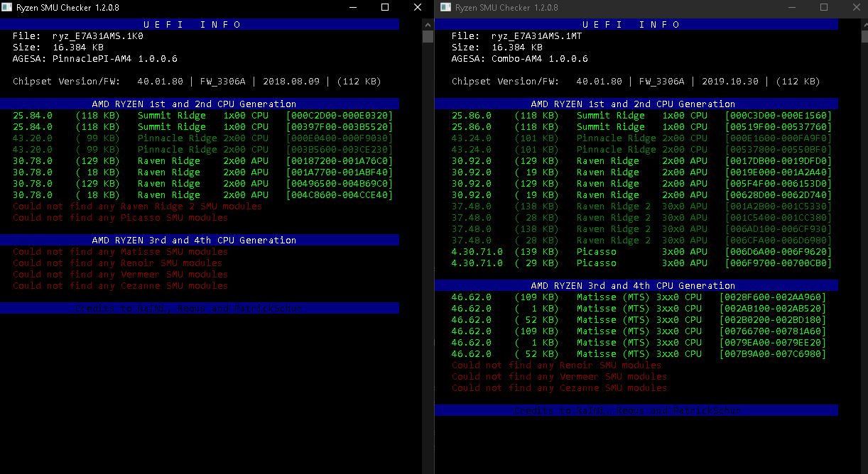Close the PinnaclePI-AM4 checker window
This screenshot has width=868, height=474.
(x=418, y=7)
